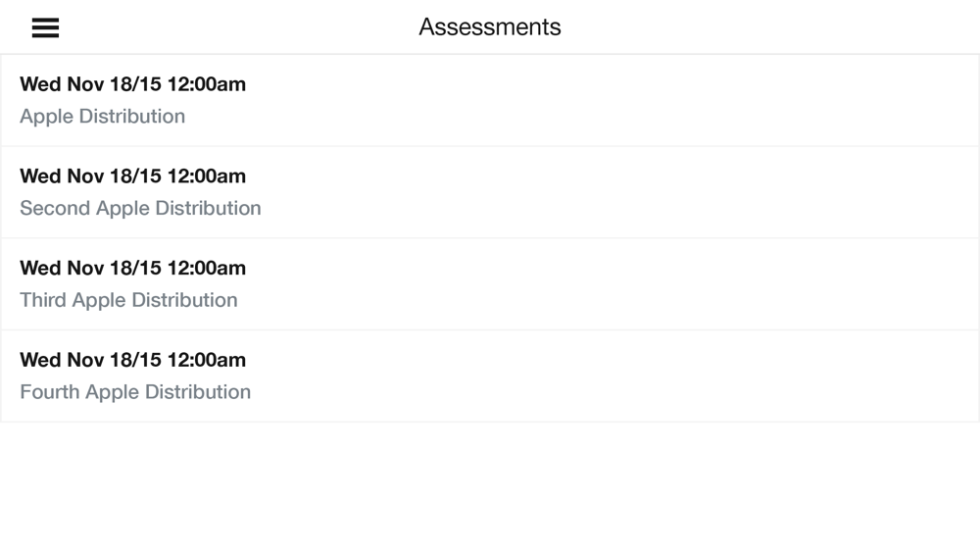Open the Second Apple Distribution assessment
980x552 pixels.
[x=490, y=192]
